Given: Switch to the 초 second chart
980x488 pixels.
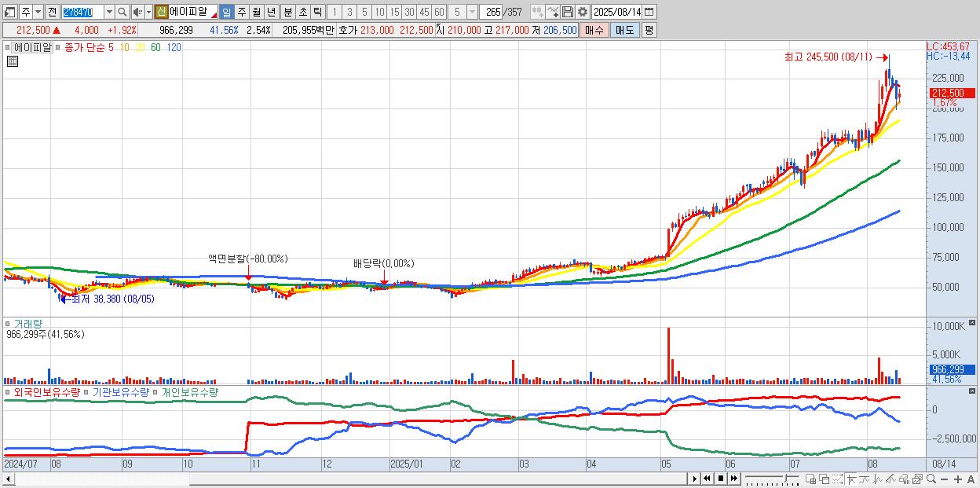Looking at the screenshot, I should [x=302, y=12].
